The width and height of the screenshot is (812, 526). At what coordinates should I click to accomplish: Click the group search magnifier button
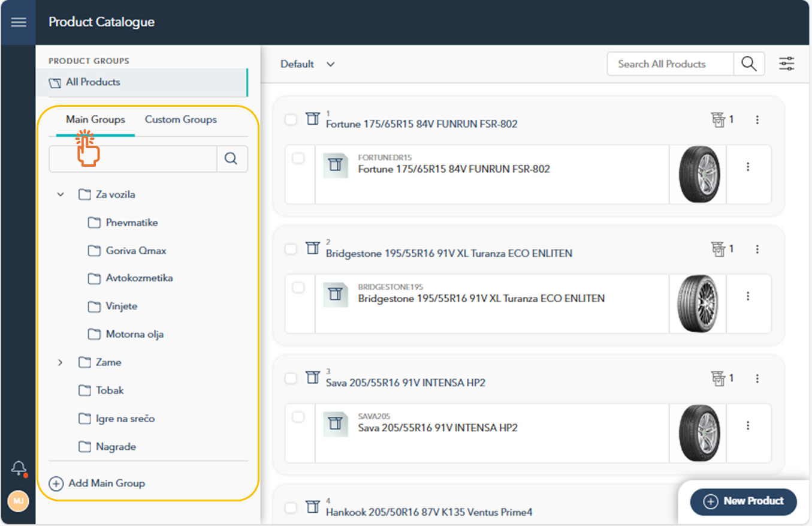(x=231, y=158)
